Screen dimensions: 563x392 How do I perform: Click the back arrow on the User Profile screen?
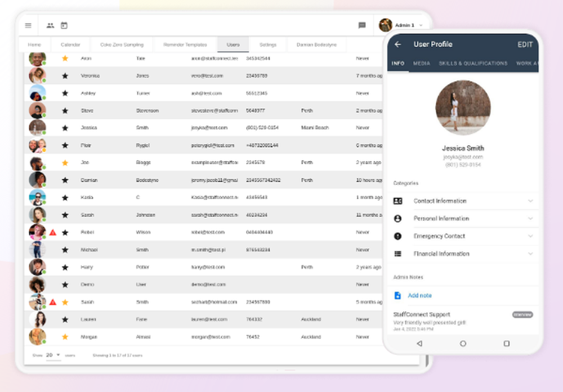tap(399, 44)
